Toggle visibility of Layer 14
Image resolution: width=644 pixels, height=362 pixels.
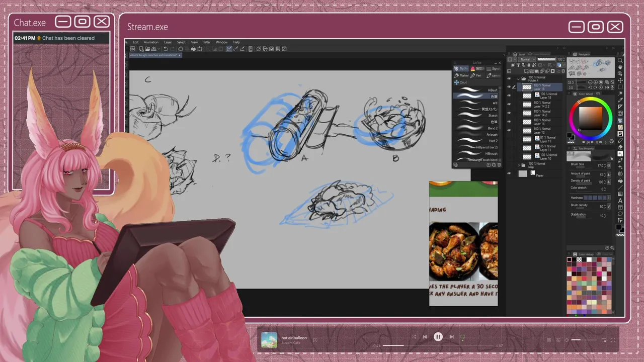[510, 122]
